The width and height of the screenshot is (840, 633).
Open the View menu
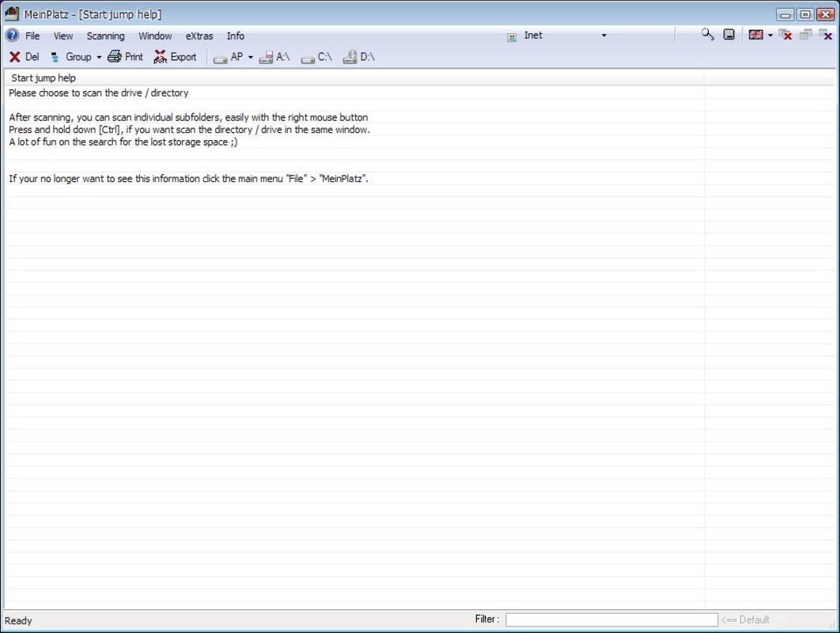point(63,36)
